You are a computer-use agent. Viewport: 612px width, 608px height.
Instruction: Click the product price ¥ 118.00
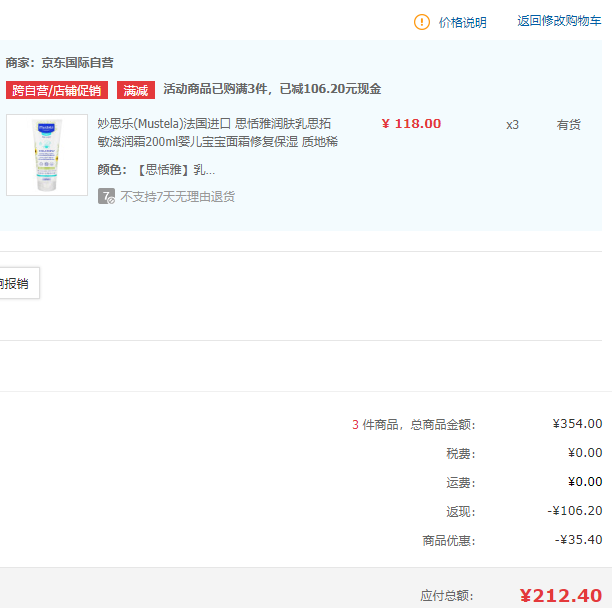pos(411,124)
